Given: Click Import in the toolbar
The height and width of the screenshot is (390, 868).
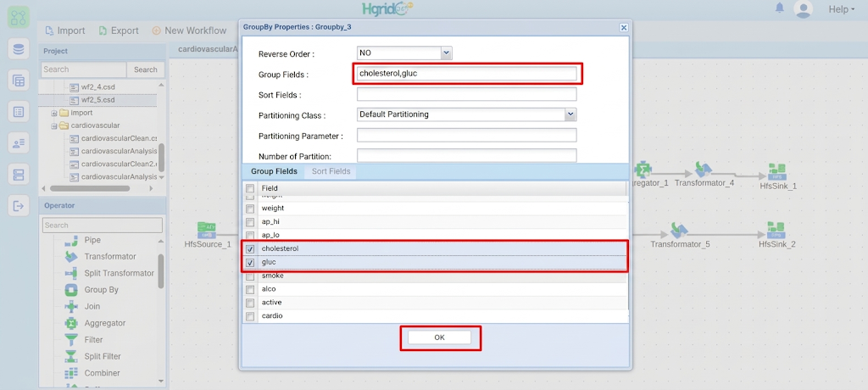Looking at the screenshot, I should pyautogui.click(x=64, y=31).
